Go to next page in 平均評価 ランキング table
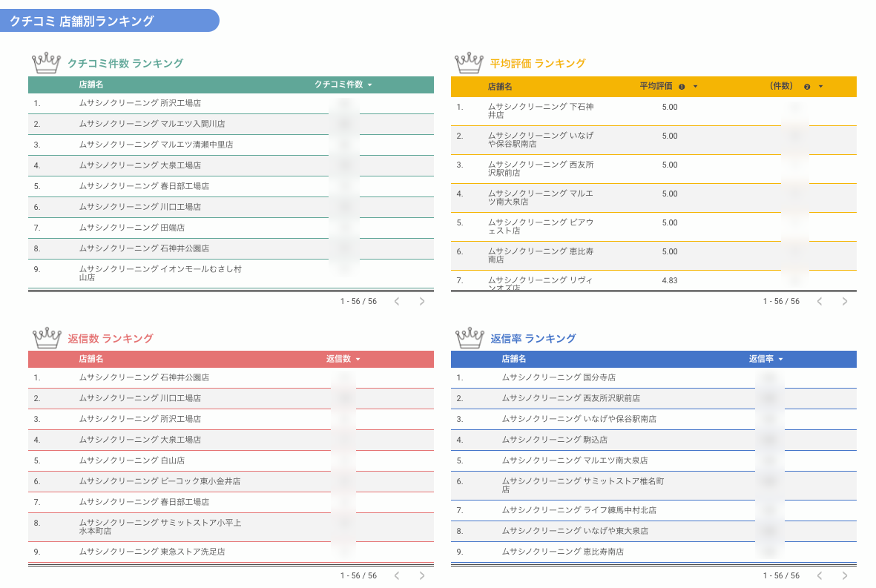The image size is (876, 588). click(x=845, y=302)
